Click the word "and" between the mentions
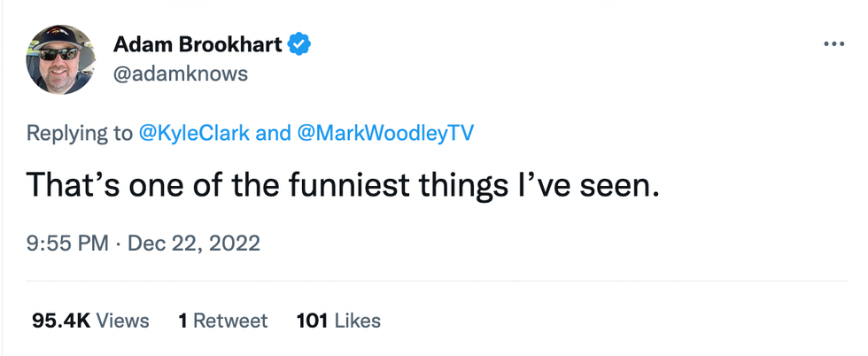This screenshot has height=356, width=868. pos(273,134)
